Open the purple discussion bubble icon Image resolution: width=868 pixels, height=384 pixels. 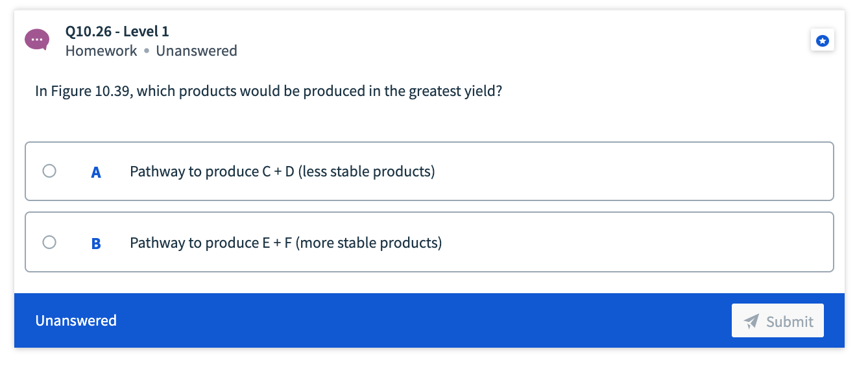(36, 40)
